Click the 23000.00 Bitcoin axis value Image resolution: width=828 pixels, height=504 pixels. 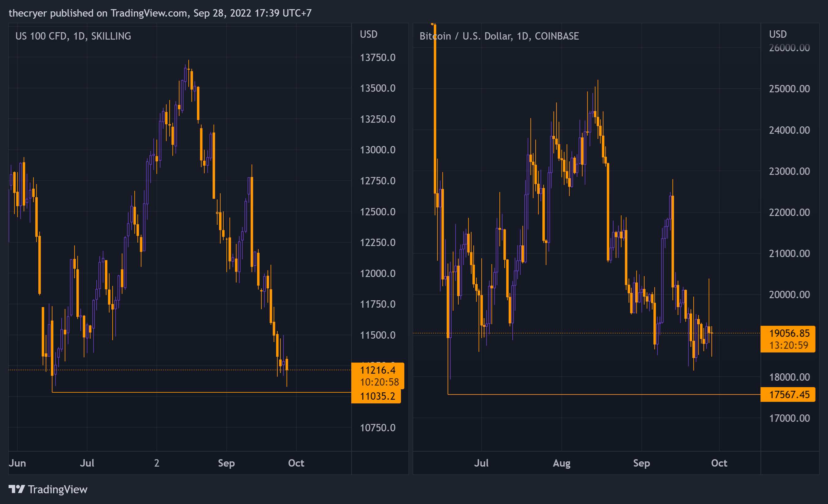789,171
